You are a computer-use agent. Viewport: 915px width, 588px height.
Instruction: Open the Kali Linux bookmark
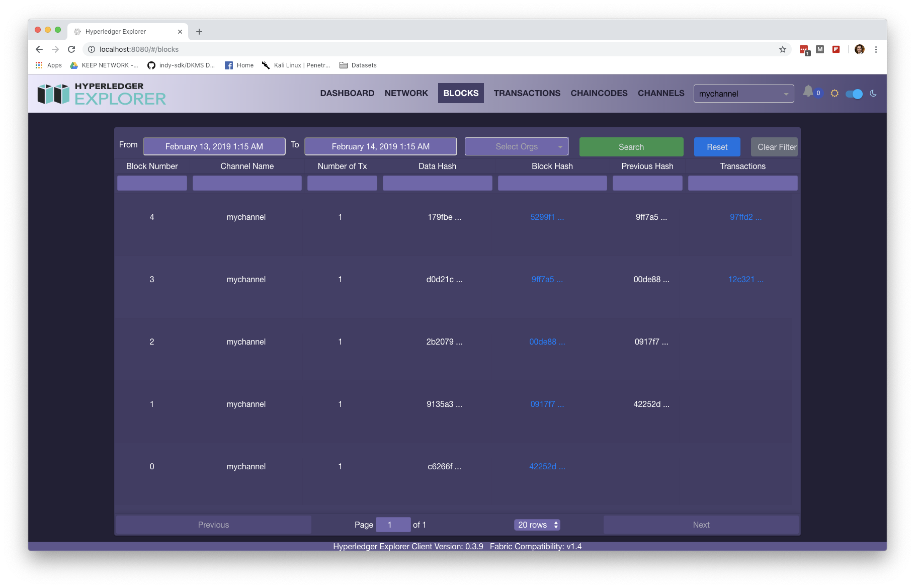(x=296, y=65)
